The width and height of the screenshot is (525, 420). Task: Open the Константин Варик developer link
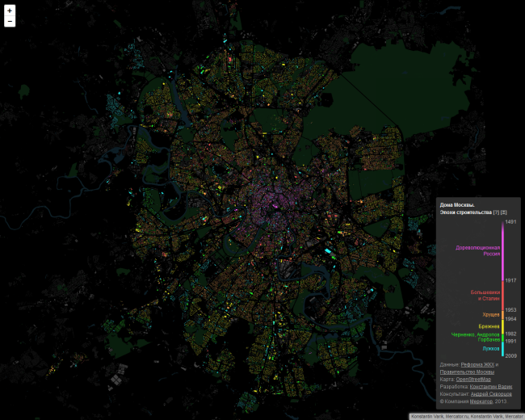click(x=492, y=386)
